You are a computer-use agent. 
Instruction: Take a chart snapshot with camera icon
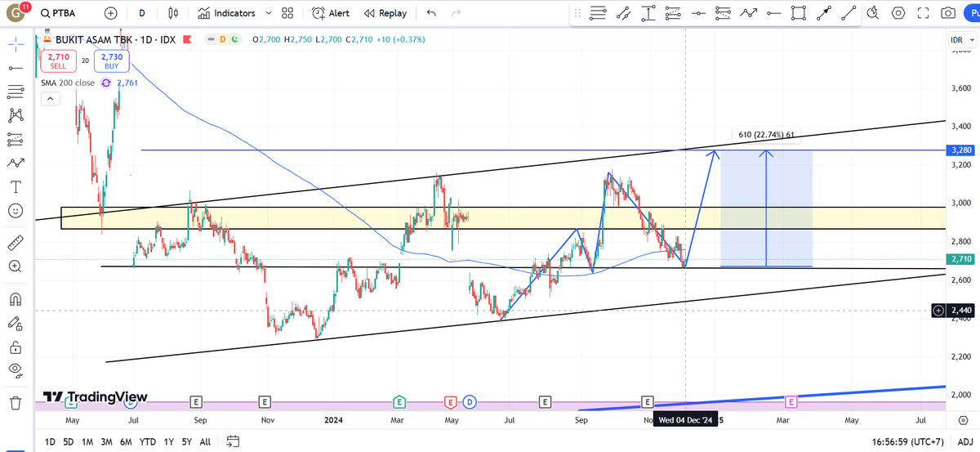(947, 13)
